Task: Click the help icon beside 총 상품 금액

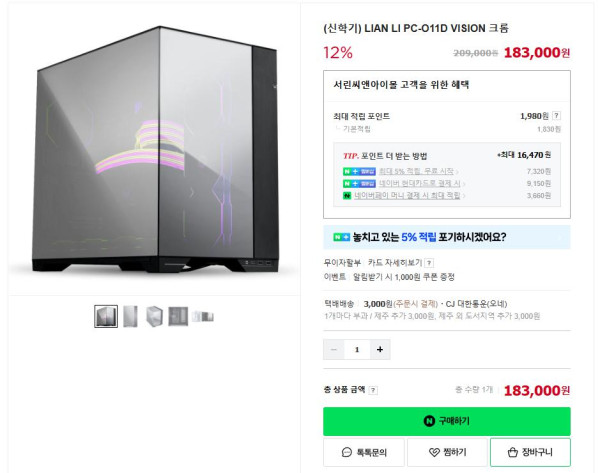Action: [x=373, y=390]
